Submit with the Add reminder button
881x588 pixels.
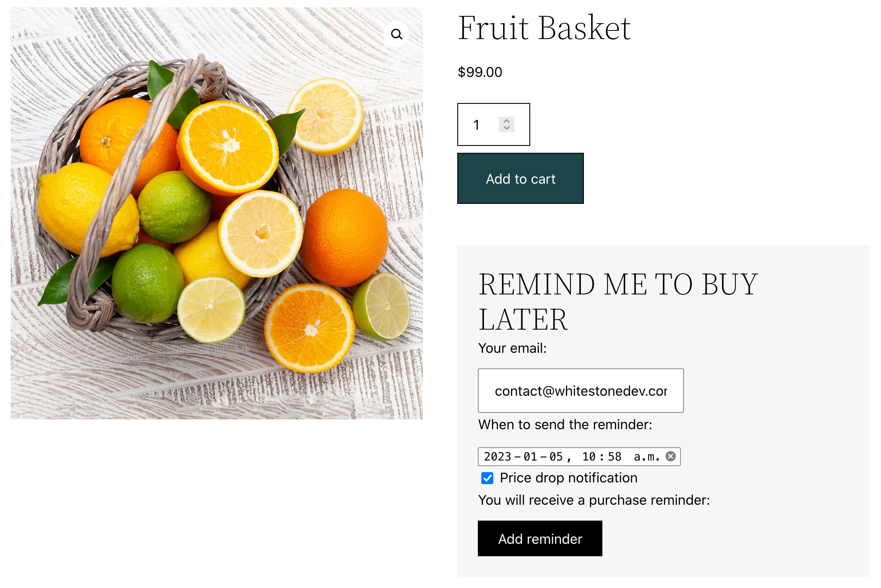coord(540,539)
